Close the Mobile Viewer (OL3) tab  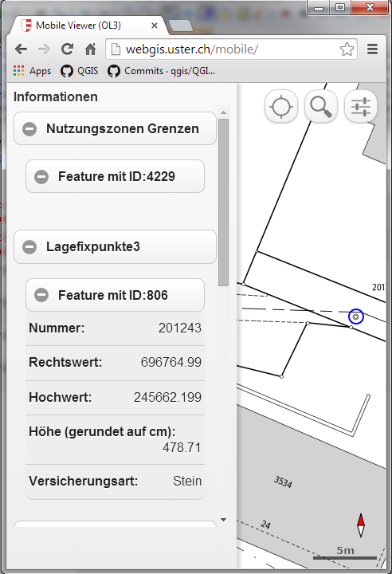155,26
